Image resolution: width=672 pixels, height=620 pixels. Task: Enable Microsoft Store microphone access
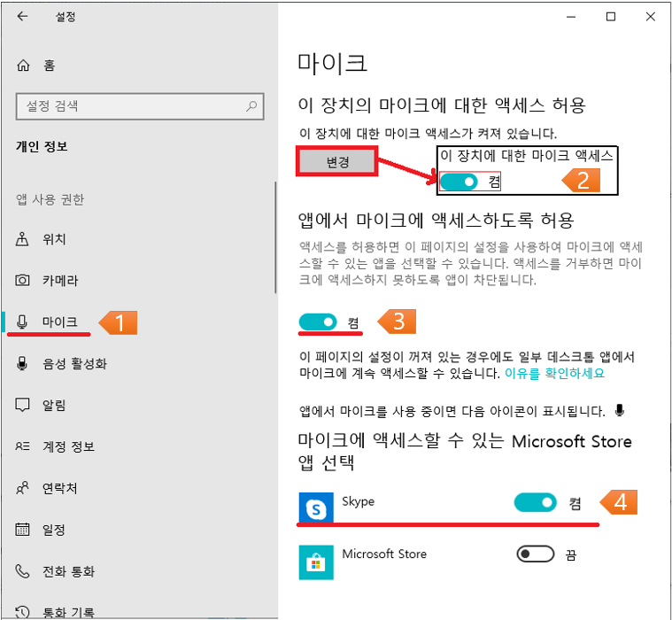coord(536,554)
